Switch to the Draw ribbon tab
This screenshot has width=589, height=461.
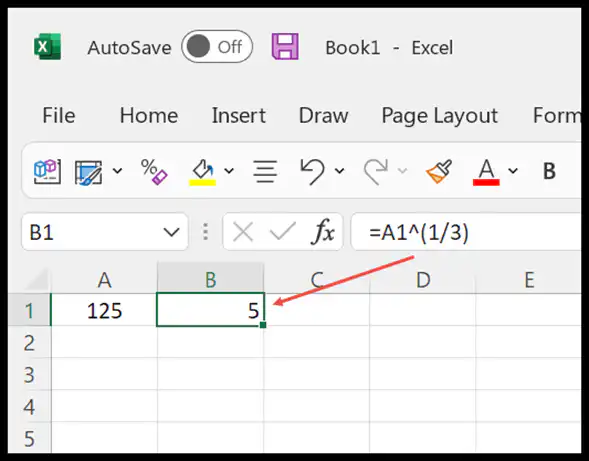(x=323, y=115)
